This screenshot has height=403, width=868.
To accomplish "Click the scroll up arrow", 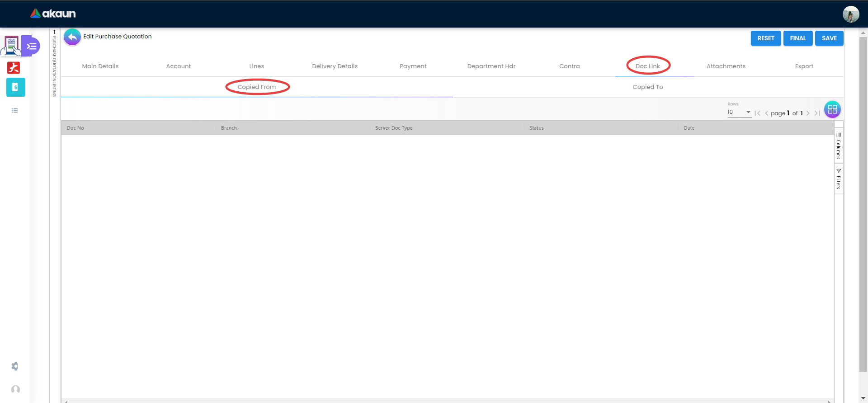I will click(863, 33).
